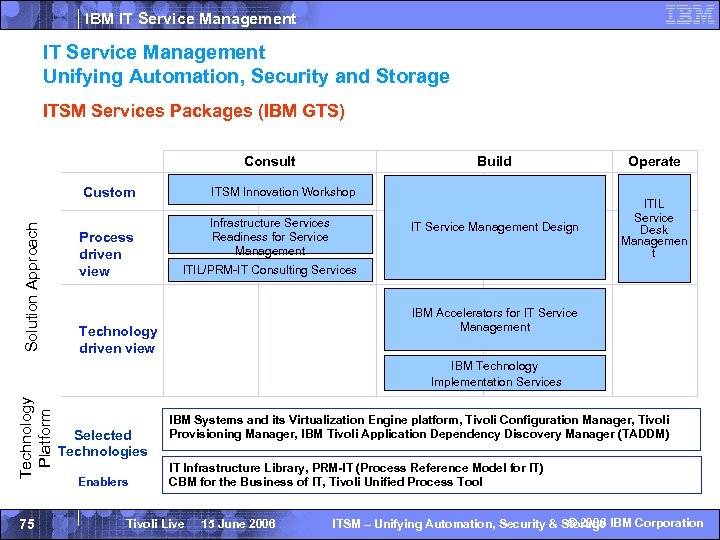This screenshot has height=540, width=720.
Task: Click the Selected Technologies label
Action: [x=102, y=443]
